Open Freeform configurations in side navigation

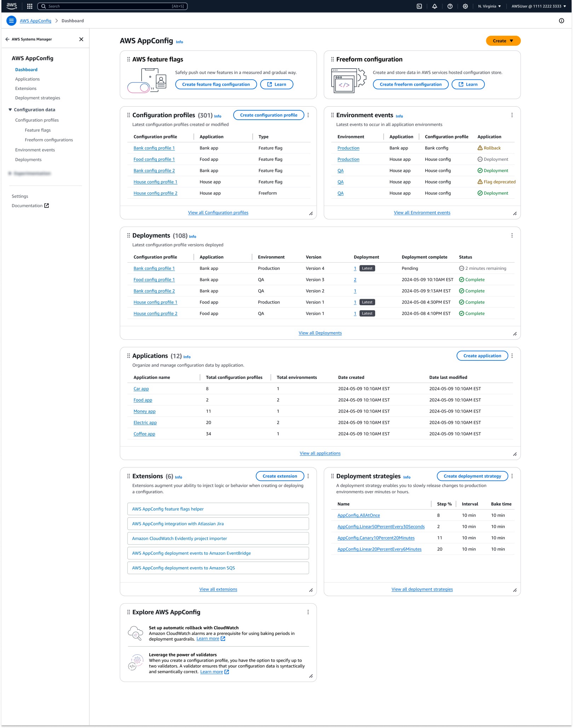pyautogui.click(x=49, y=140)
